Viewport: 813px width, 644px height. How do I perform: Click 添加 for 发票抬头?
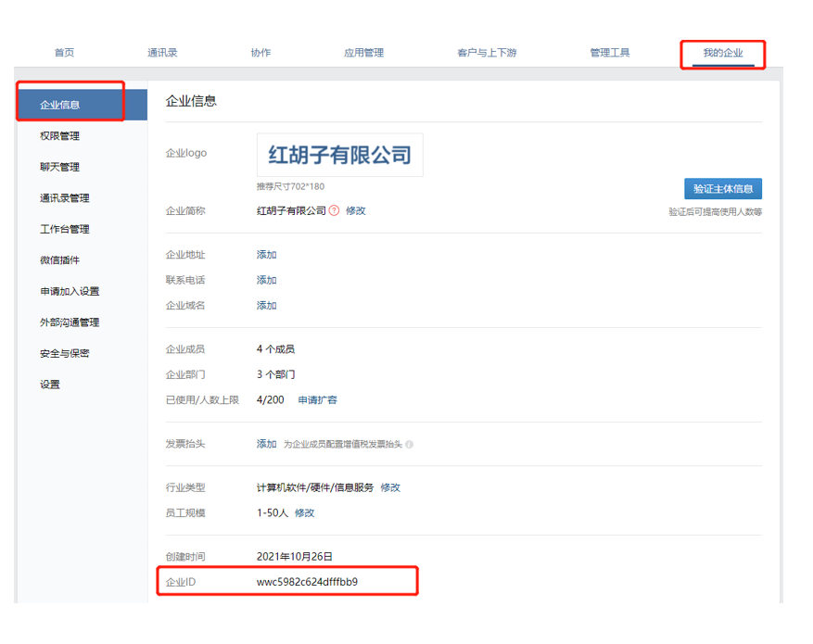point(266,444)
